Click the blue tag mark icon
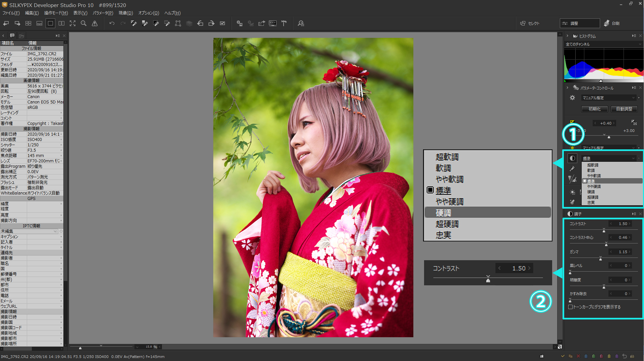 point(586,356)
